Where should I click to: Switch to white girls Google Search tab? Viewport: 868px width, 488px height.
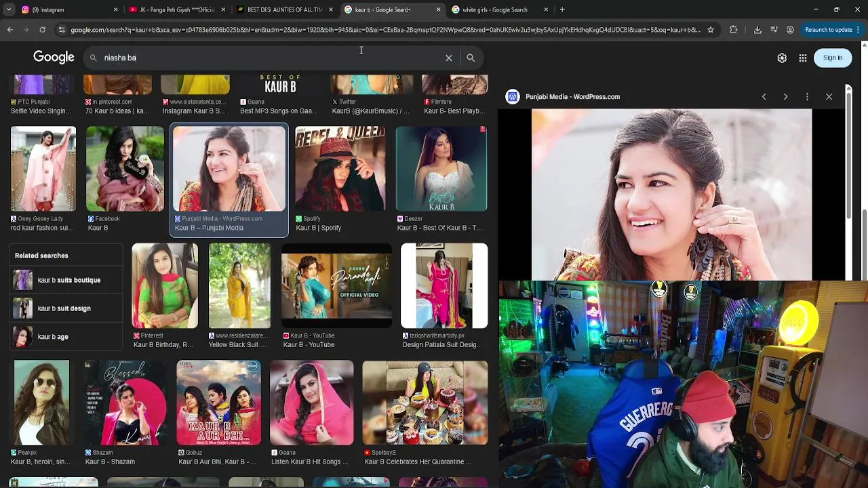pyautogui.click(x=498, y=9)
